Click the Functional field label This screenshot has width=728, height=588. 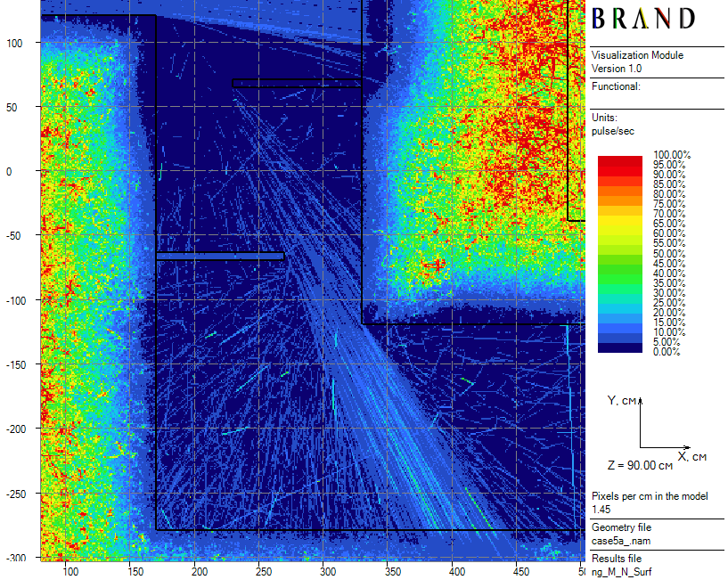[616, 86]
